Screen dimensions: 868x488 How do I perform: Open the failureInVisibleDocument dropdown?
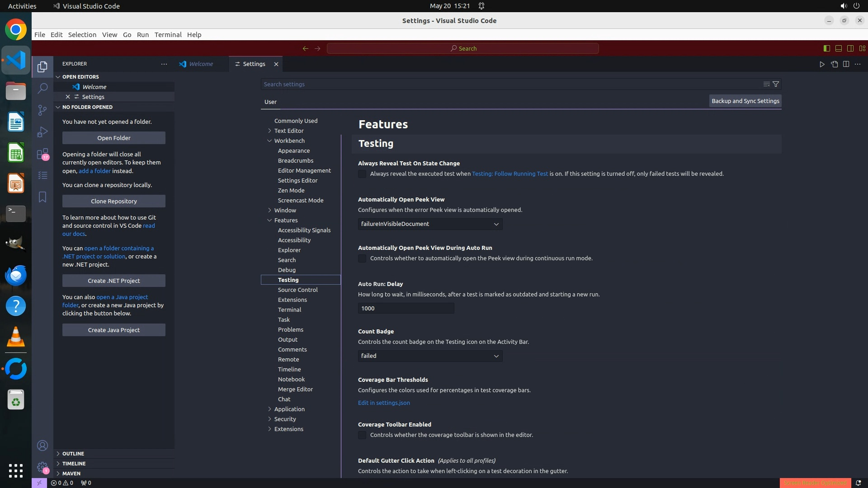(430, 224)
